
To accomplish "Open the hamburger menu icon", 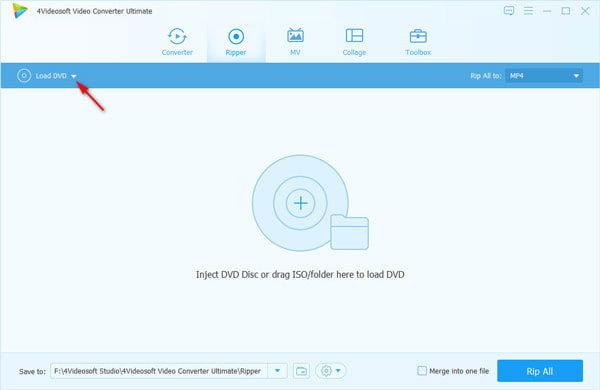I will [528, 11].
